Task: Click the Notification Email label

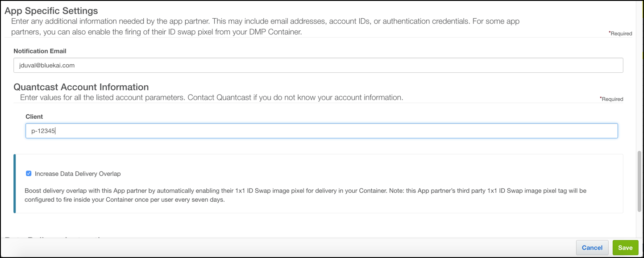Action: pos(40,51)
